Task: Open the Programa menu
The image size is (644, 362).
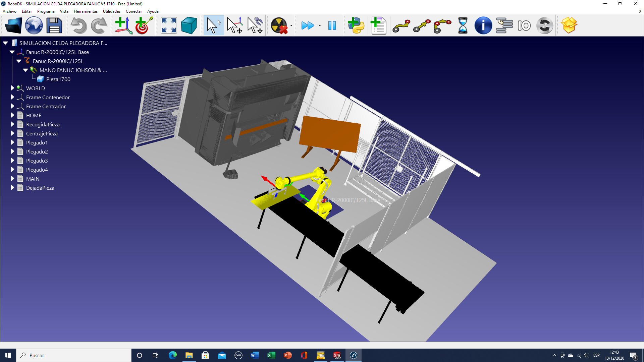Action: pos(46,11)
